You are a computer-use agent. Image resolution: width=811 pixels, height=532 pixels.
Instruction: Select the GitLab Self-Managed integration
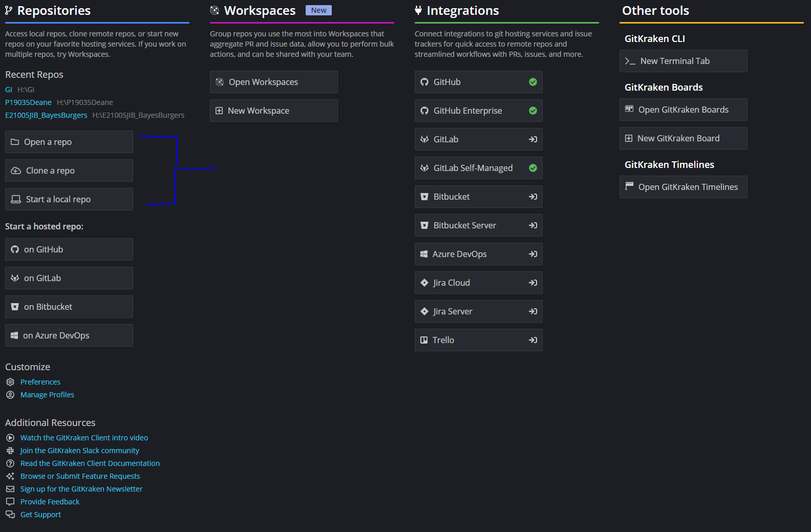pos(479,168)
